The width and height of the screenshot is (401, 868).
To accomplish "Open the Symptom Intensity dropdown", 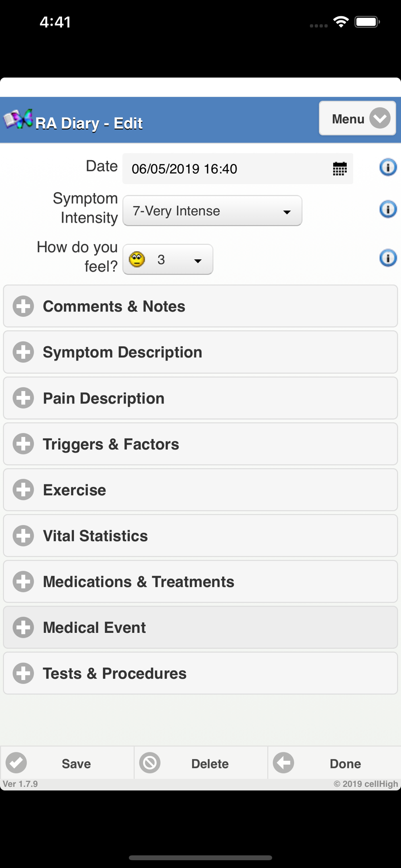I will (x=212, y=210).
